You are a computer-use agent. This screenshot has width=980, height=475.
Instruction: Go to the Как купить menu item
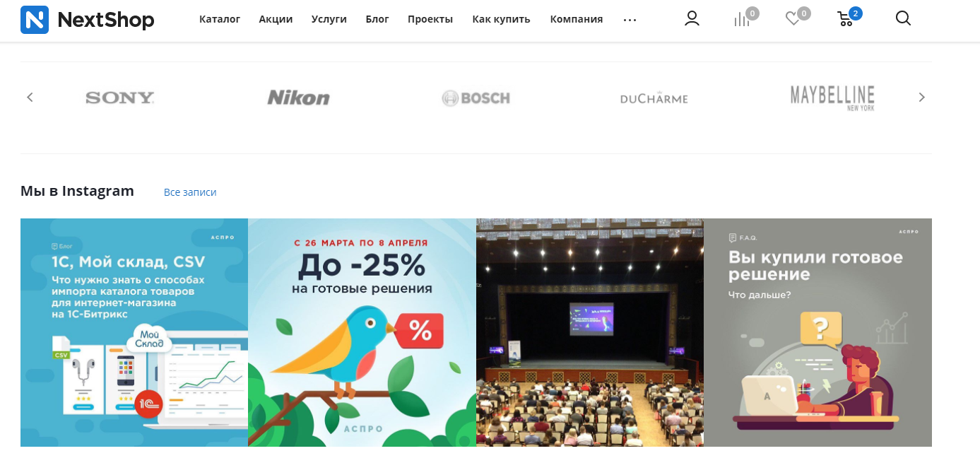(x=501, y=19)
